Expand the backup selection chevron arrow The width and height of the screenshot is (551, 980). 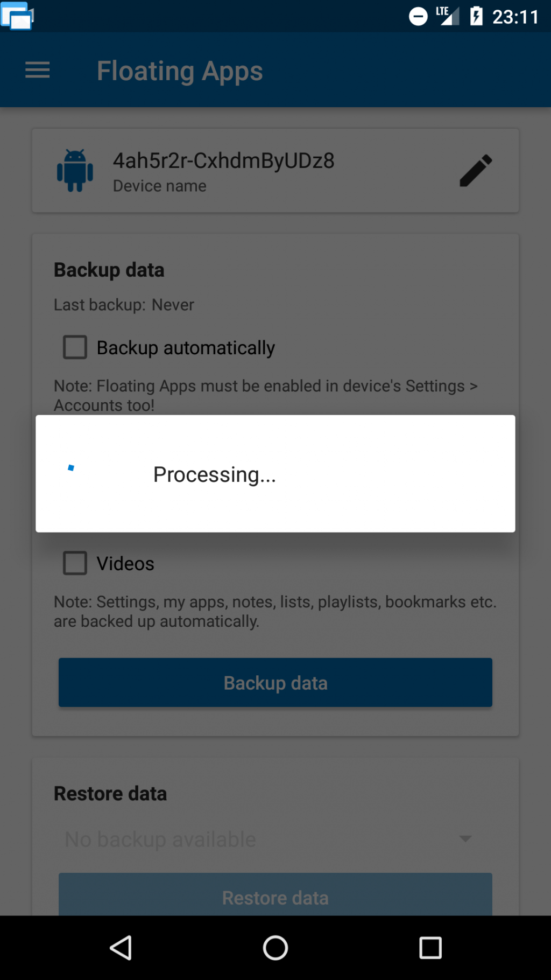click(466, 839)
